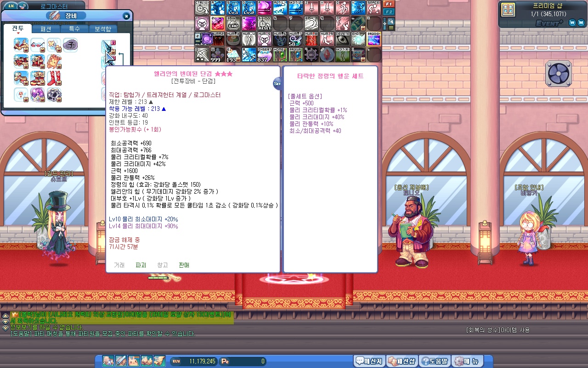
Task: Switch quickslot page with F1 button
Action: pos(389,4)
